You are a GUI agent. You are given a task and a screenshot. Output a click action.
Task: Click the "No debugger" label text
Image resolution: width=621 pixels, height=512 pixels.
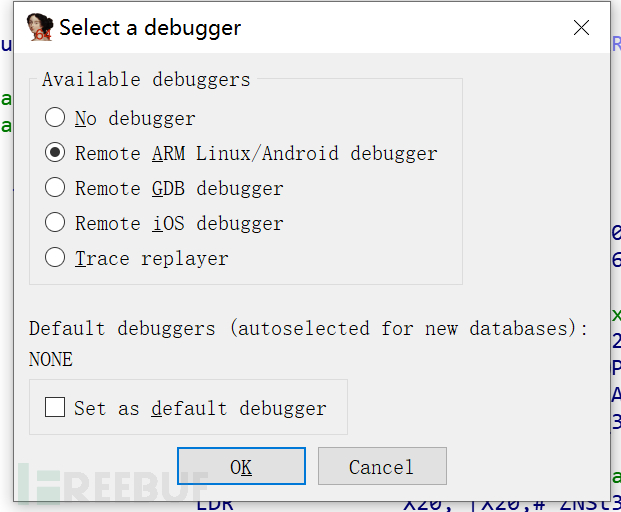tap(135, 118)
